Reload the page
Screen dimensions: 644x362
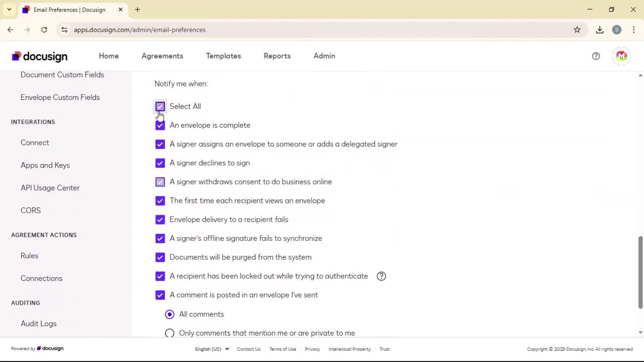pyautogui.click(x=44, y=30)
